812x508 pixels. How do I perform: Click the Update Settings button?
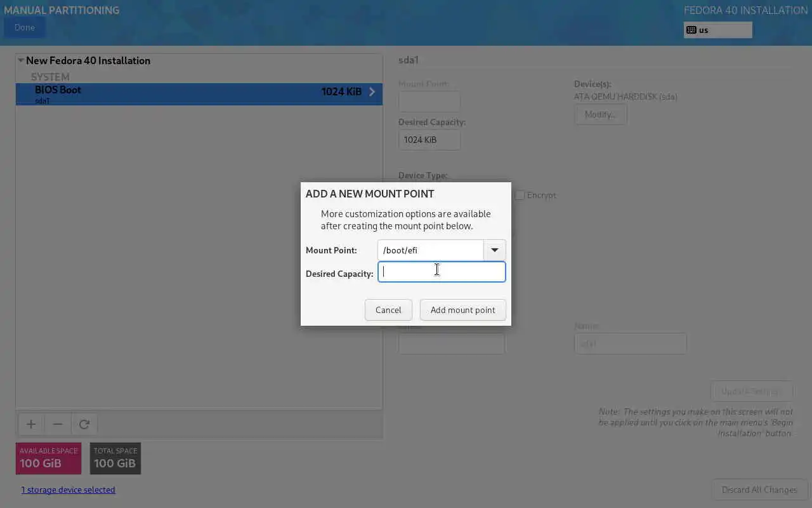click(752, 391)
